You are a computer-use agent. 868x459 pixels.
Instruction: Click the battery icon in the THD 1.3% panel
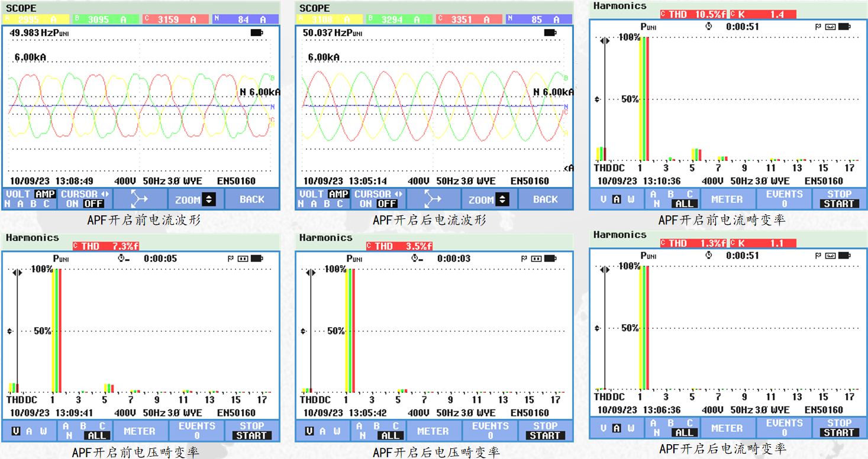coord(844,256)
